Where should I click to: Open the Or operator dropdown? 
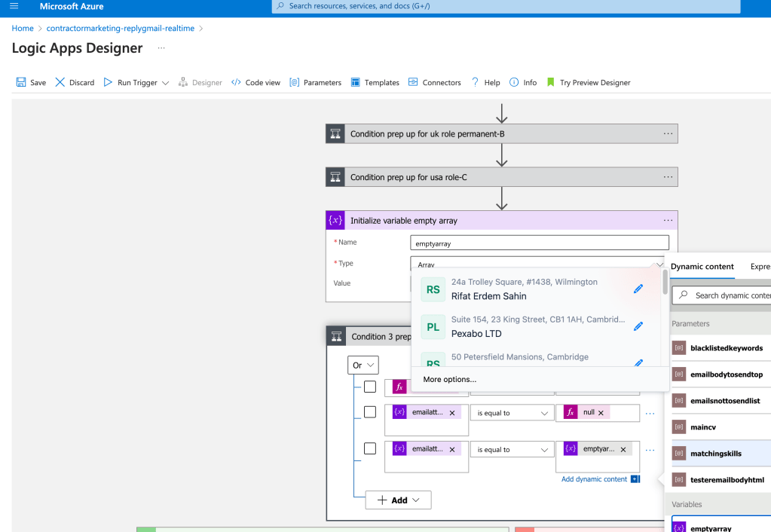[x=363, y=365]
